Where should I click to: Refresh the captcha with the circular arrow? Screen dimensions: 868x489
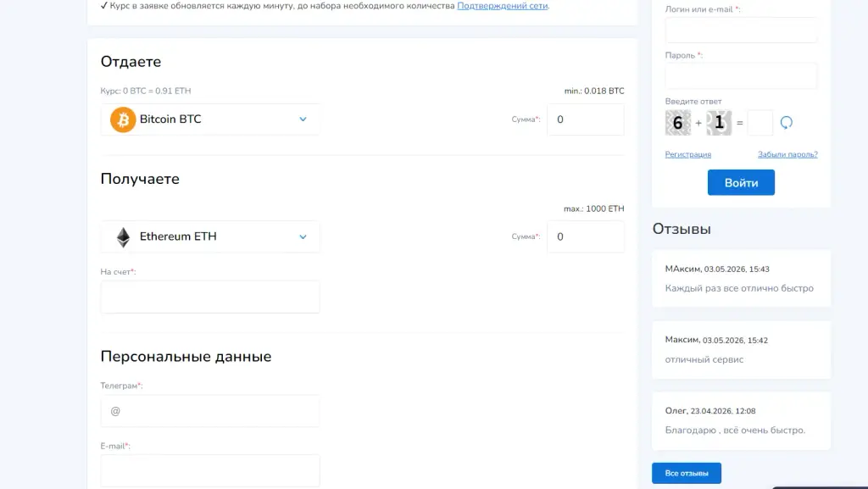786,122
